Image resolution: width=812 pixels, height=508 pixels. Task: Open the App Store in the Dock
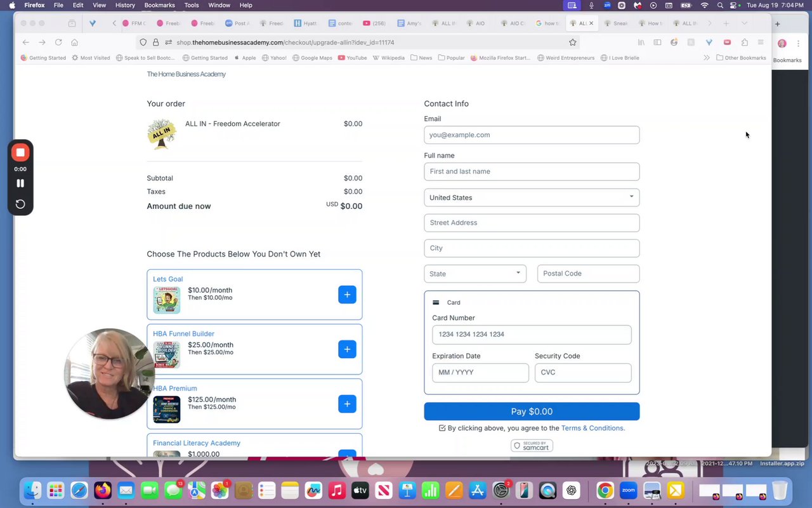point(477,490)
